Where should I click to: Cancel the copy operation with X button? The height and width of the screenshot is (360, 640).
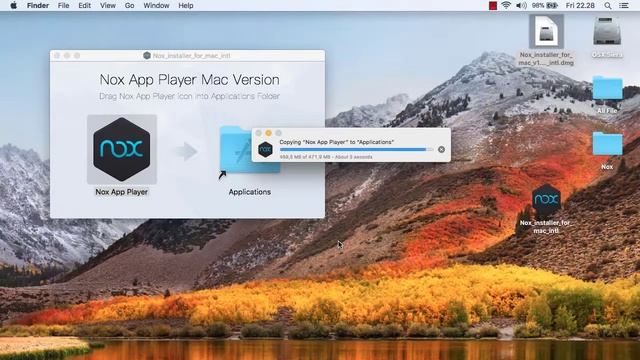point(441,149)
